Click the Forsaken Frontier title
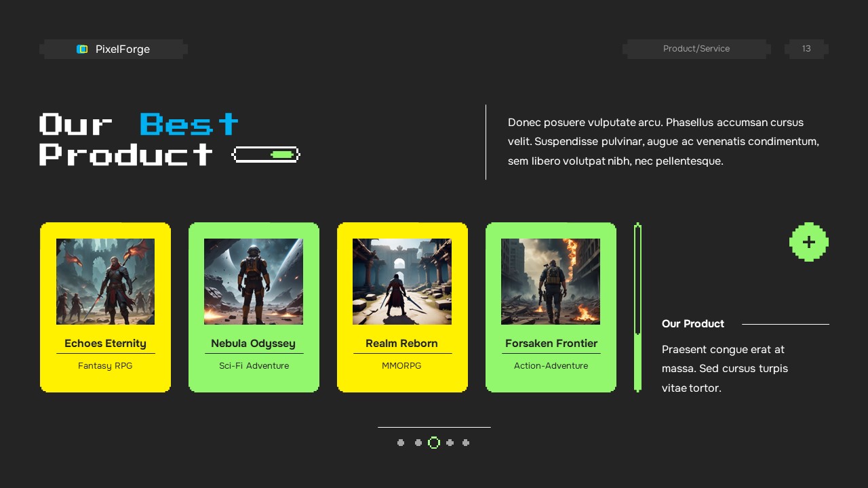868x488 pixels. click(551, 343)
